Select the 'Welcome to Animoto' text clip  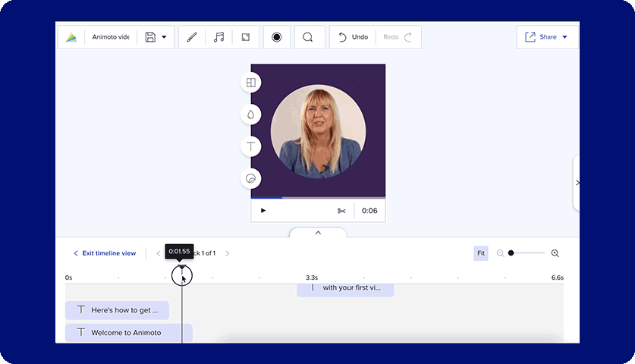click(129, 333)
